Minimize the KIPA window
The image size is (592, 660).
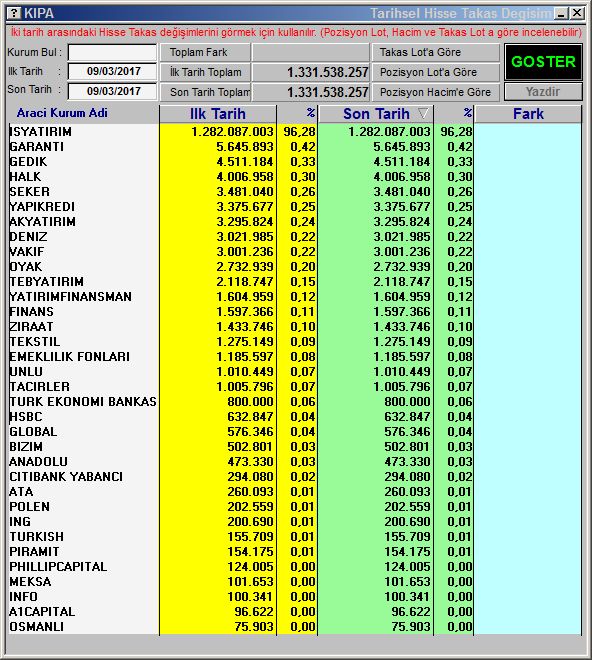561,13
